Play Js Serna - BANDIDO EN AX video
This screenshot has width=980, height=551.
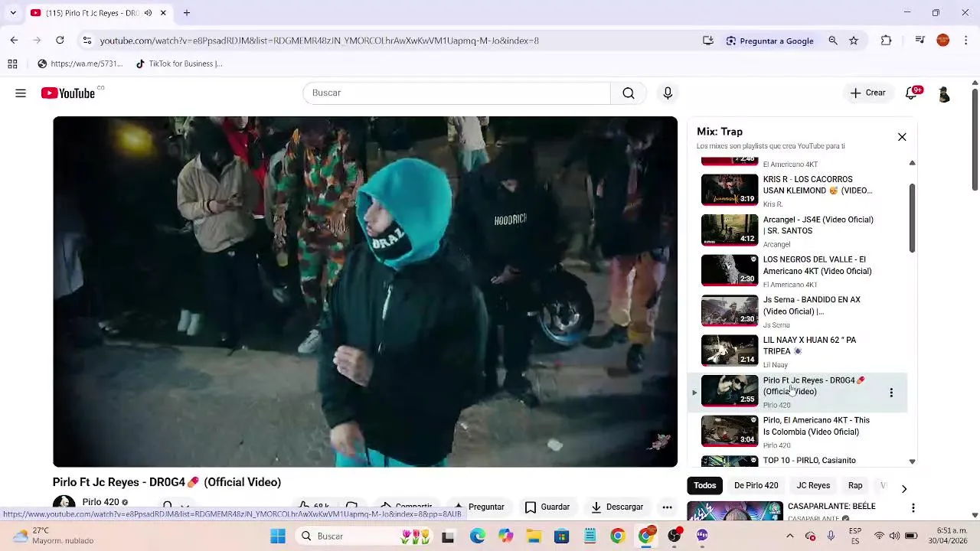[796, 311]
